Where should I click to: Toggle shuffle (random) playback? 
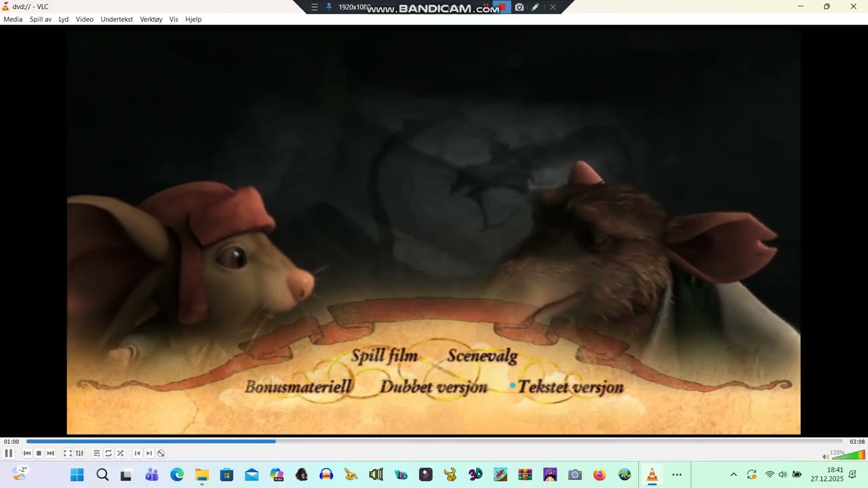[120, 453]
